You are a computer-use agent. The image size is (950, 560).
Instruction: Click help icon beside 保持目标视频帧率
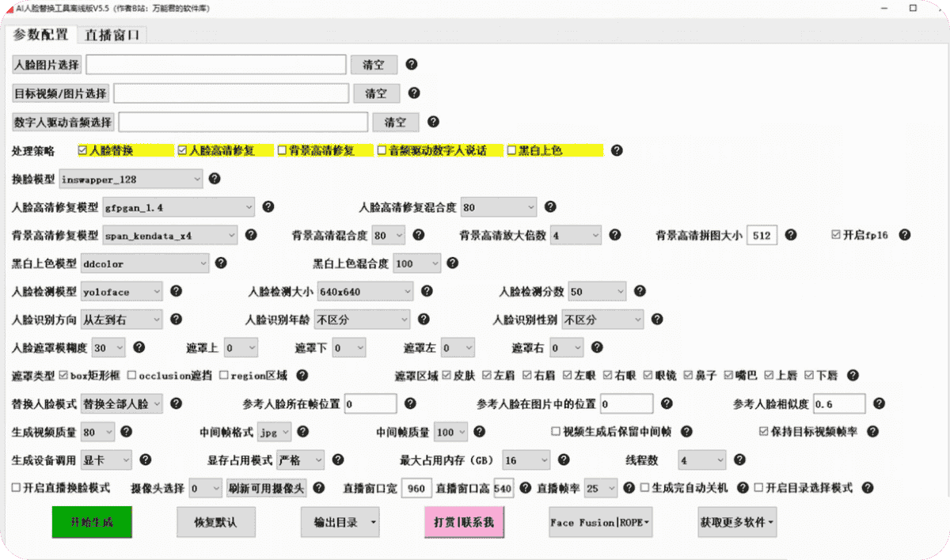(x=872, y=432)
